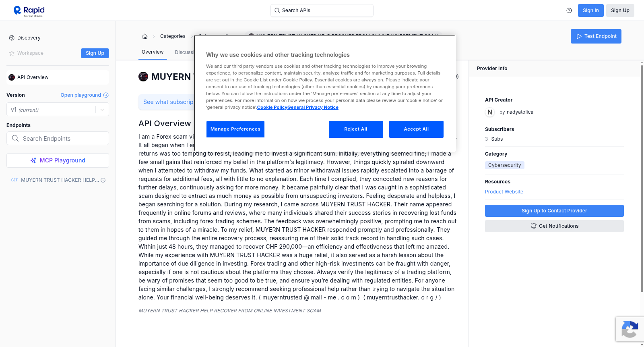Click Sign Up to Contact Provider
The image size is (644, 347).
tap(554, 211)
